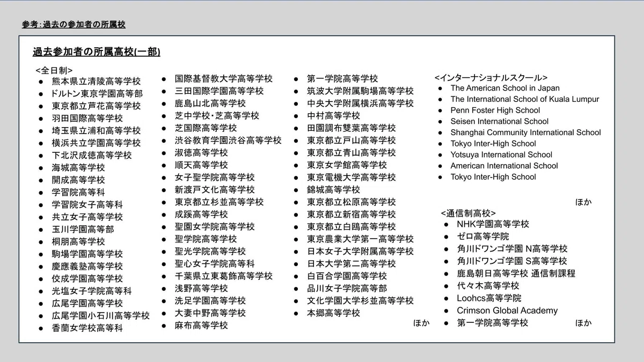Click the entry 羽田国際高等学校
Viewport: 644px width, 362px height.
point(87,119)
